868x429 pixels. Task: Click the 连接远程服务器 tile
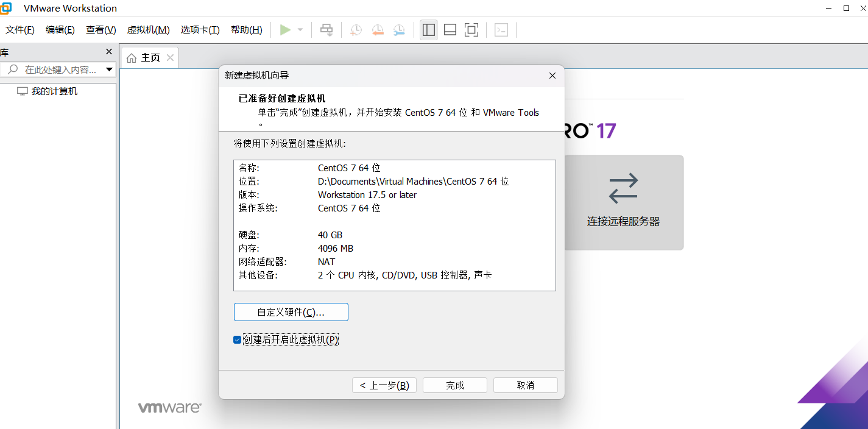click(624, 202)
